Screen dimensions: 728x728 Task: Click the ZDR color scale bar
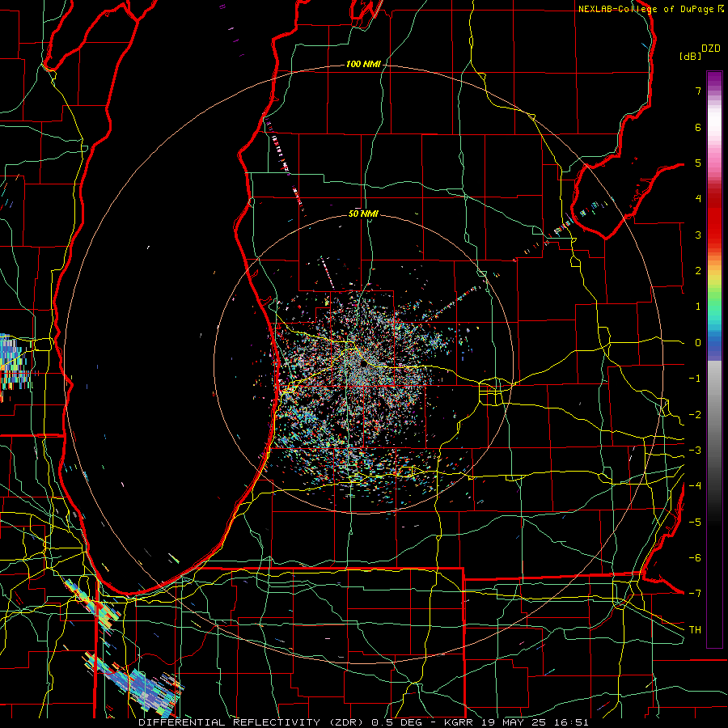[714, 359]
